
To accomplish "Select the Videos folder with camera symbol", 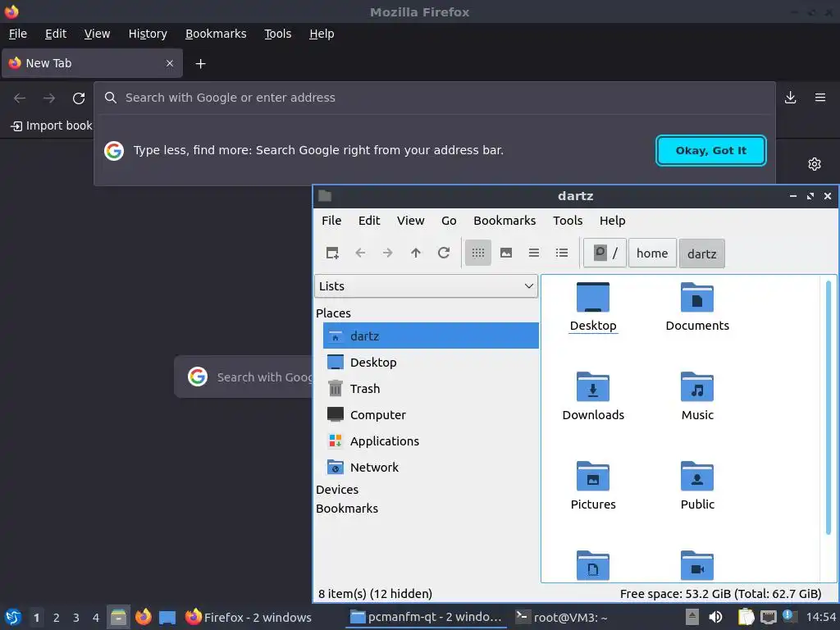I will click(697, 566).
